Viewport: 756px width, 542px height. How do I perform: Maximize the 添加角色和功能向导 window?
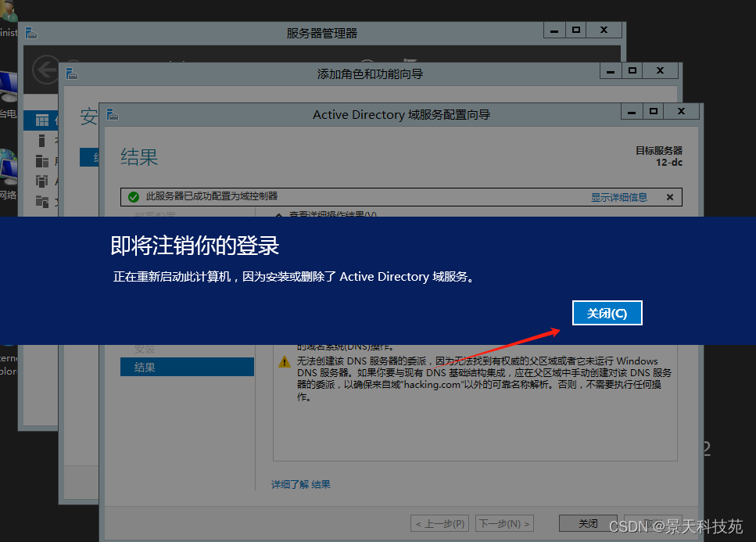(632, 71)
